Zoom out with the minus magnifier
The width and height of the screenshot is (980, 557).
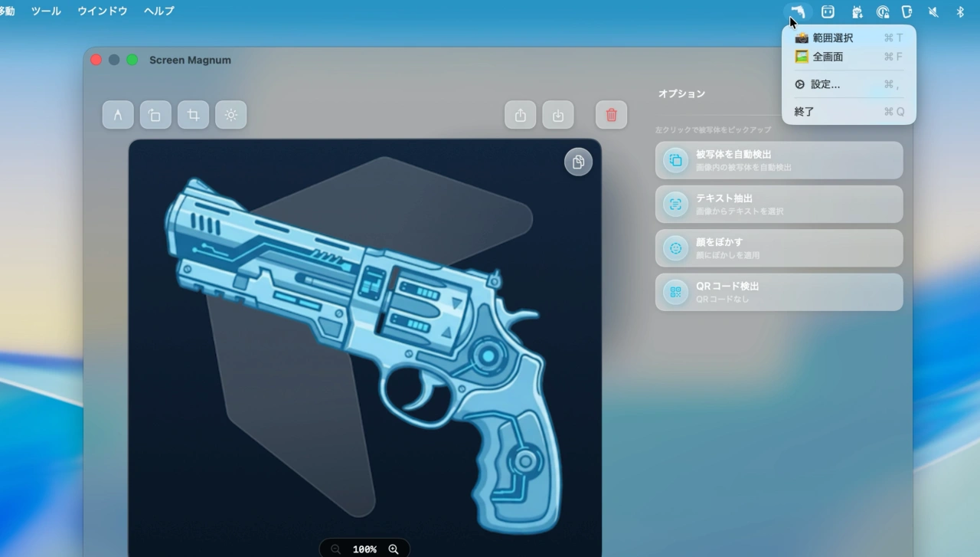tap(336, 549)
